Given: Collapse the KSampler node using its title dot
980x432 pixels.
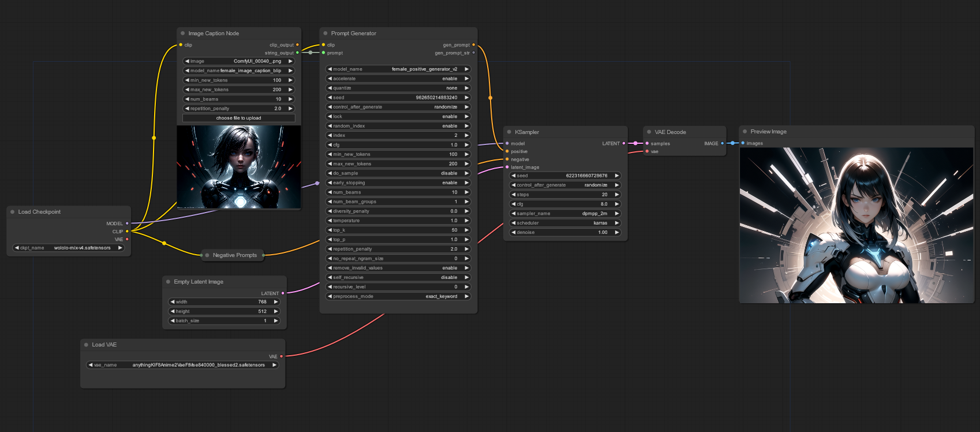Looking at the screenshot, I should (x=509, y=132).
